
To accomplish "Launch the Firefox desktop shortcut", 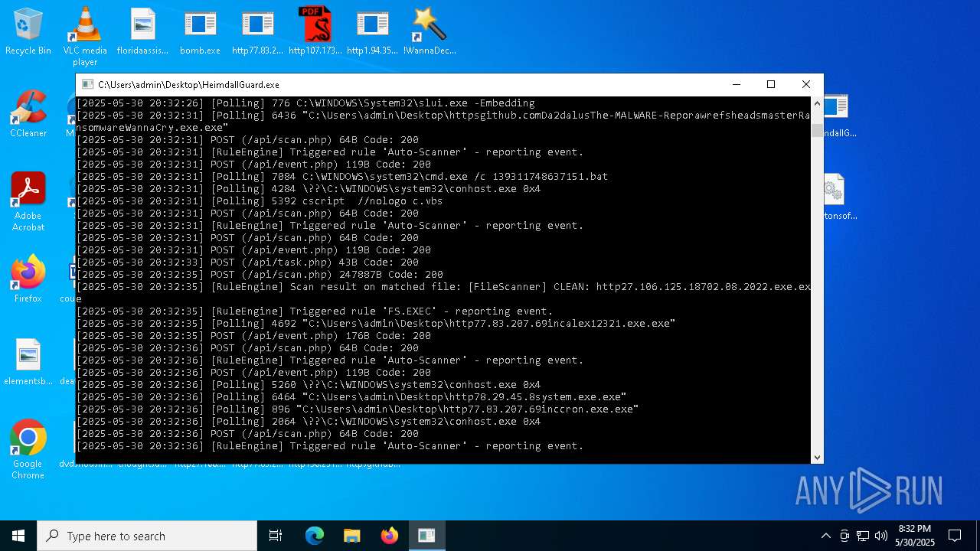I will [28, 279].
